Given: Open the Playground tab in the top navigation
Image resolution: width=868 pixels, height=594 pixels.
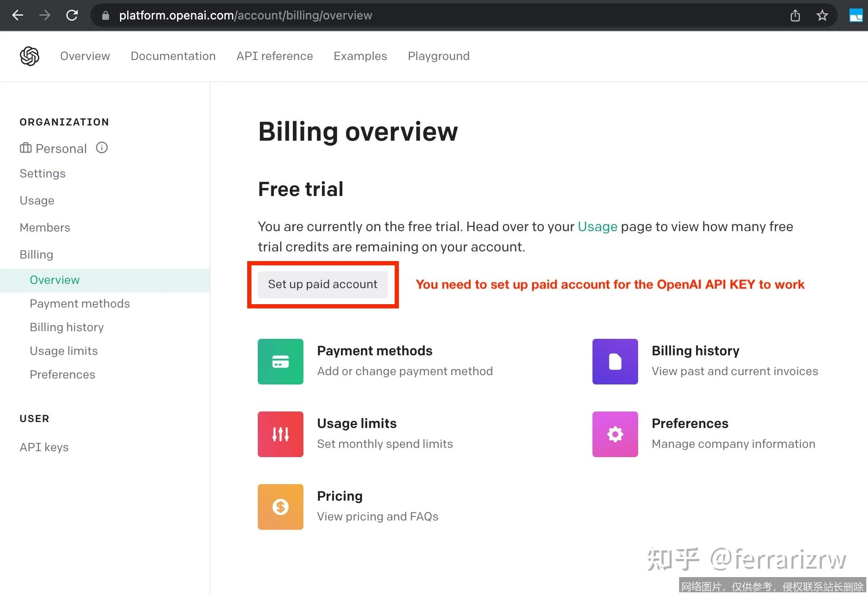Looking at the screenshot, I should [438, 56].
